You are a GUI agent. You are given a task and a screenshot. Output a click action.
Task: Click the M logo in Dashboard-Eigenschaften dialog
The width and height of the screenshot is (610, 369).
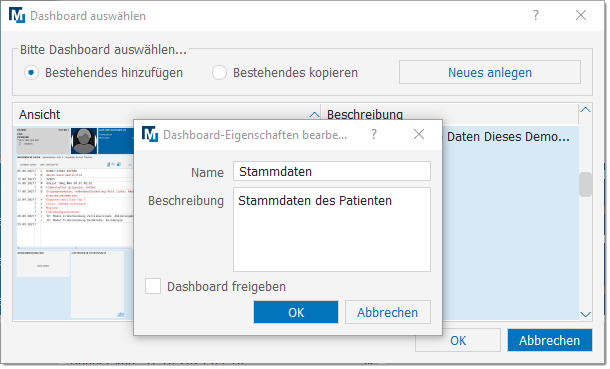150,135
